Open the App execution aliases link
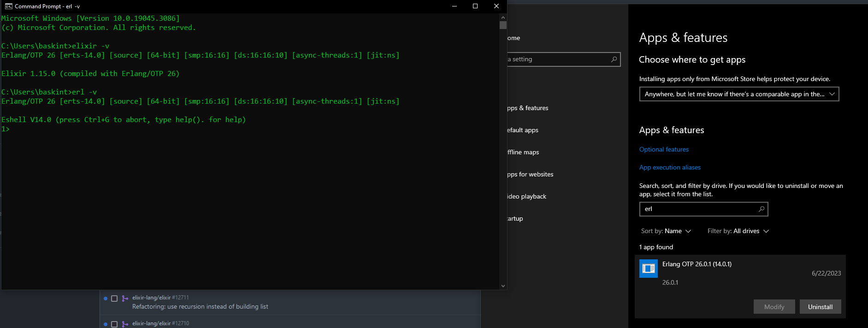The height and width of the screenshot is (328, 868). [670, 168]
